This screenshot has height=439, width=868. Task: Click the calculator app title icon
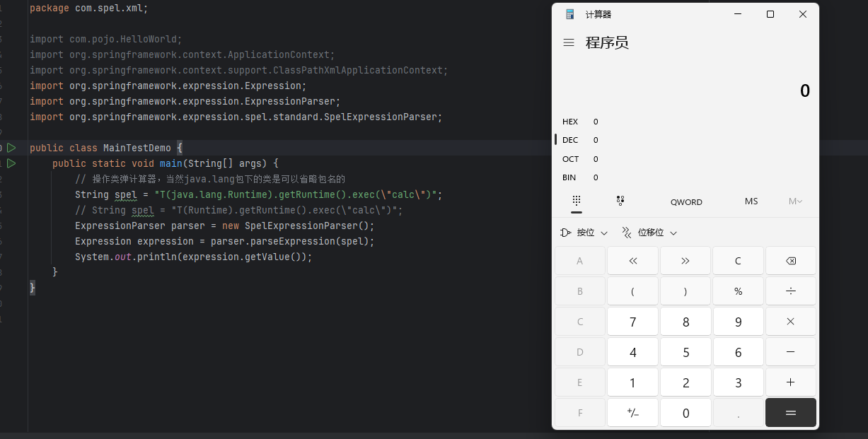pyautogui.click(x=570, y=14)
